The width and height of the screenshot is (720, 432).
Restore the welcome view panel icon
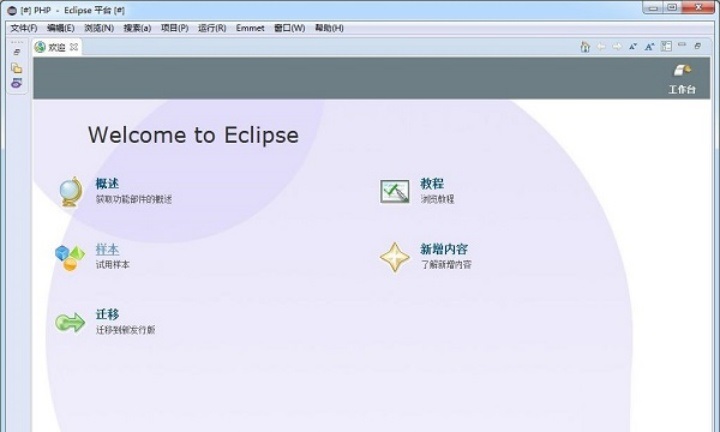pyautogui.click(x=698, y=46)
